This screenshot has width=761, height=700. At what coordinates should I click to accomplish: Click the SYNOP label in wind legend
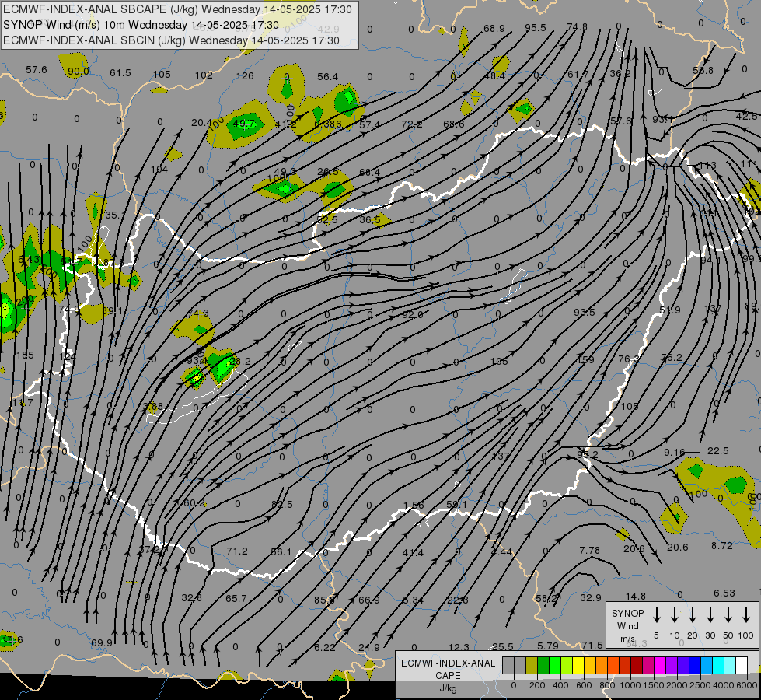(x=627, y=613)
